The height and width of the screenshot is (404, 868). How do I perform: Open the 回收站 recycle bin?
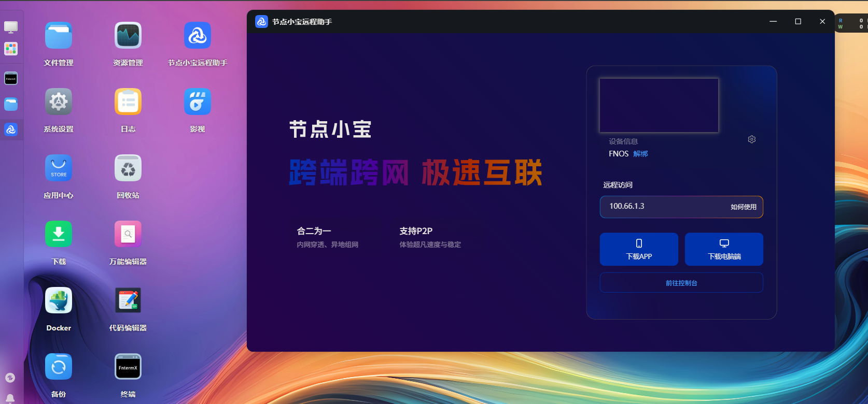pyautogui.click(x=128, y=168)
